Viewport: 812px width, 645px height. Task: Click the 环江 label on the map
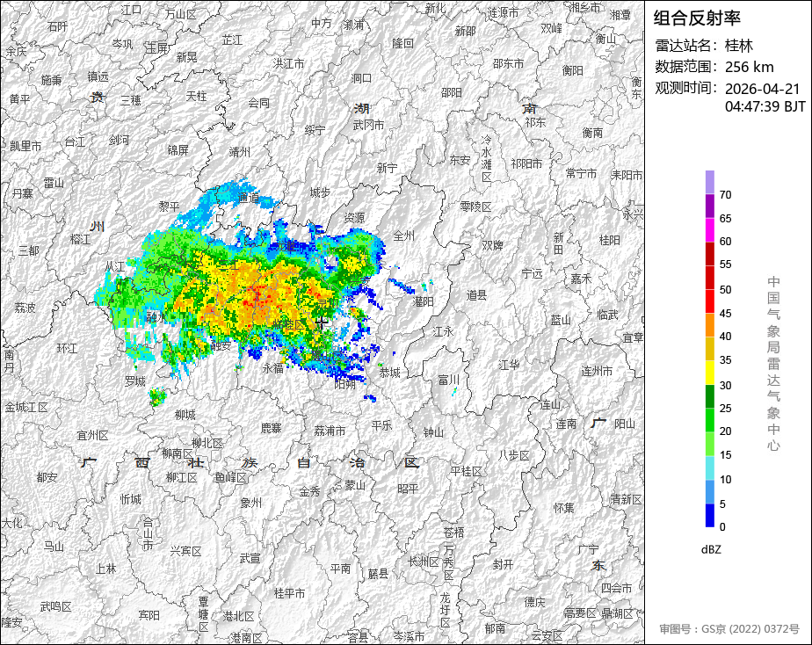tap(68, 348)
